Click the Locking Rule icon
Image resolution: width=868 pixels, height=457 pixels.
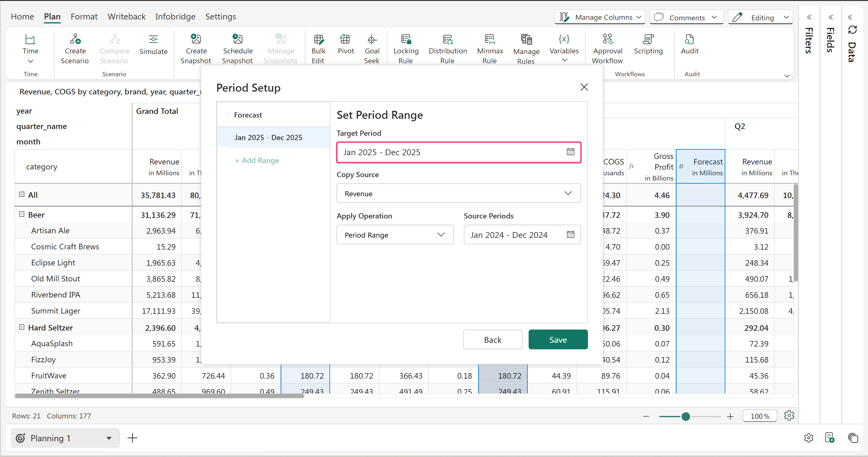(x=406, y=39)
